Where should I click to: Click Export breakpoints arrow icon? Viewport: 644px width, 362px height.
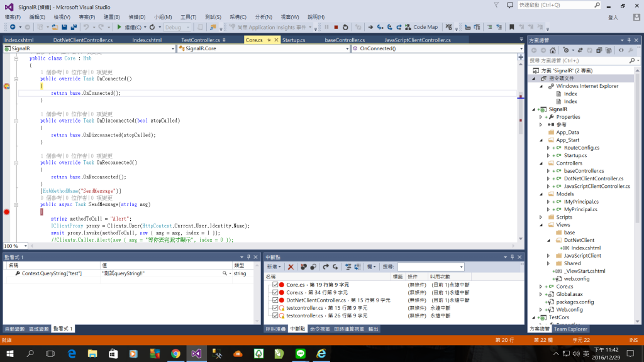pos(326,266)
